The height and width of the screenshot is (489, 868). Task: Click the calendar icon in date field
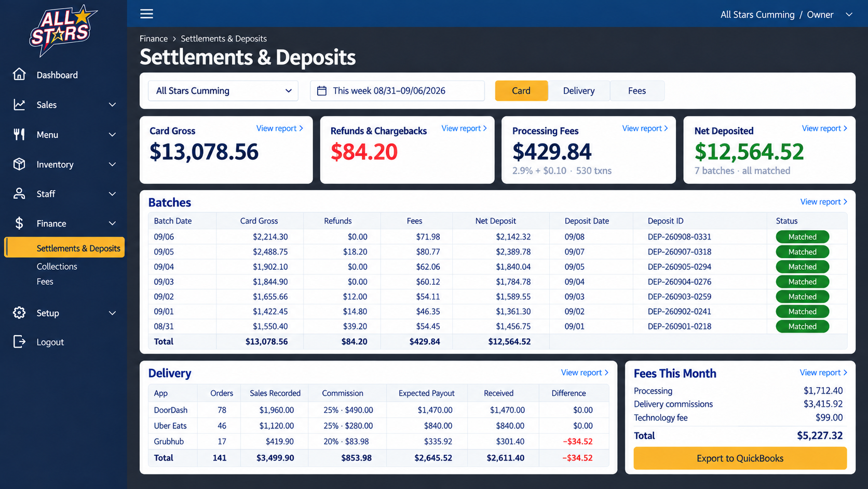pos(322,90)
